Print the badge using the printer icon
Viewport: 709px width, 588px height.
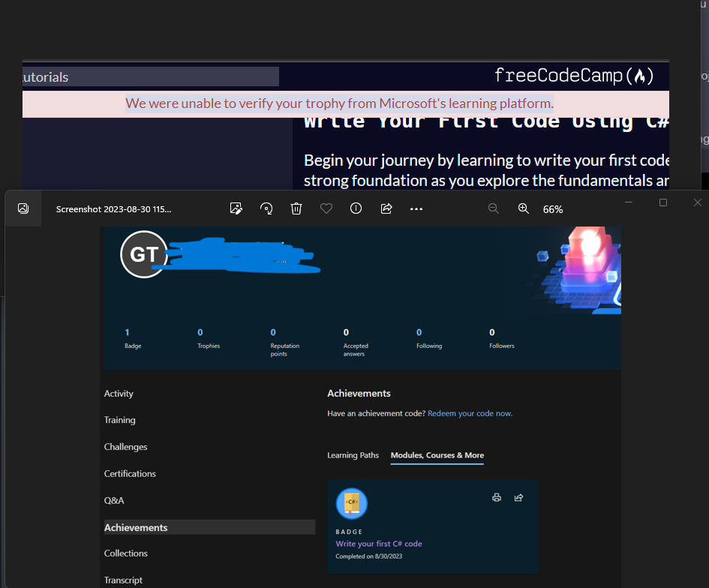(497, 497)
